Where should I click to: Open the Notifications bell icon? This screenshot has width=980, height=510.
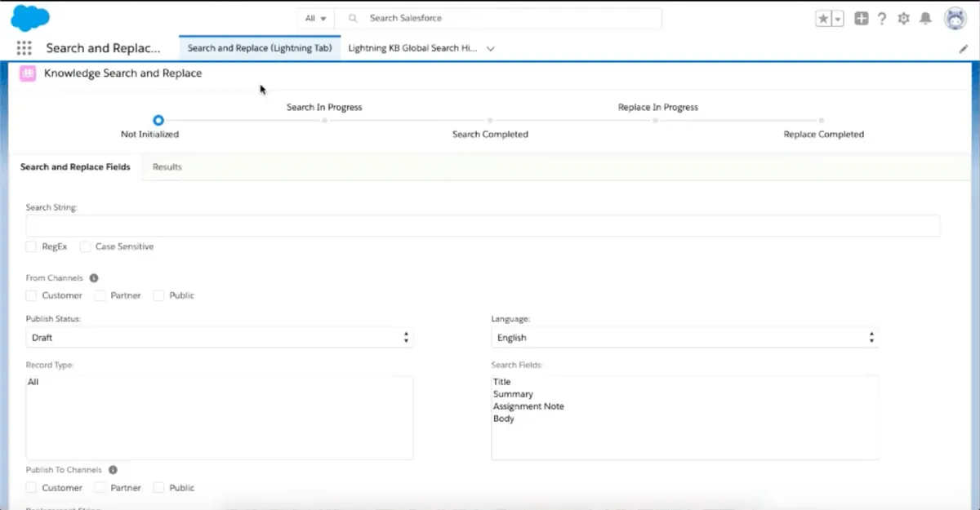(x=925, y=19)
